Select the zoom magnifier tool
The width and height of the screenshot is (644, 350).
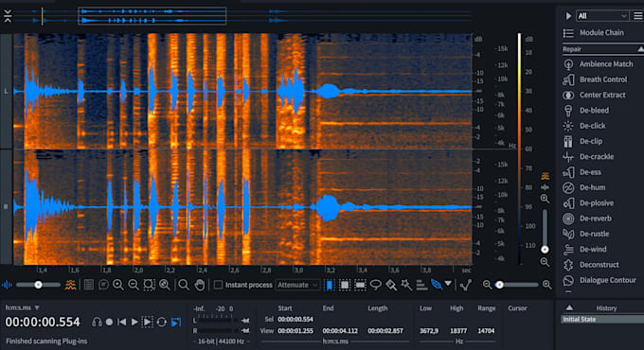coord(184,285)
